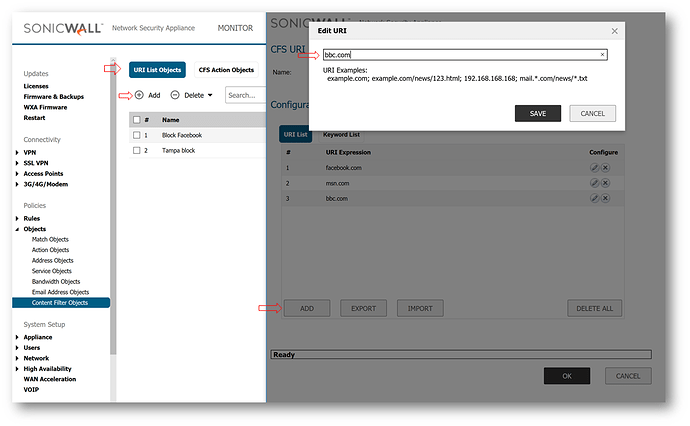The height and width of the screenshot is (426, 690).
Task: Click the edit pencil icon for msn.com
Action: coord(594,183)
